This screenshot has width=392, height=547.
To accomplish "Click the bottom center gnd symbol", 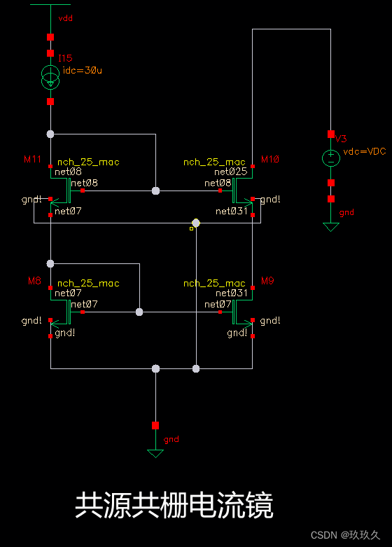I will 155,454.
